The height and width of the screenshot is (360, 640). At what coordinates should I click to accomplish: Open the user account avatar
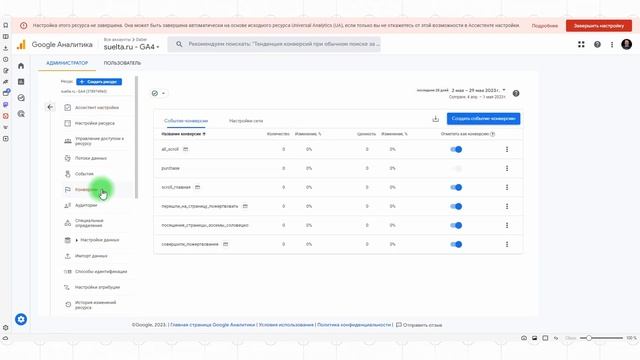click(627, 44)
